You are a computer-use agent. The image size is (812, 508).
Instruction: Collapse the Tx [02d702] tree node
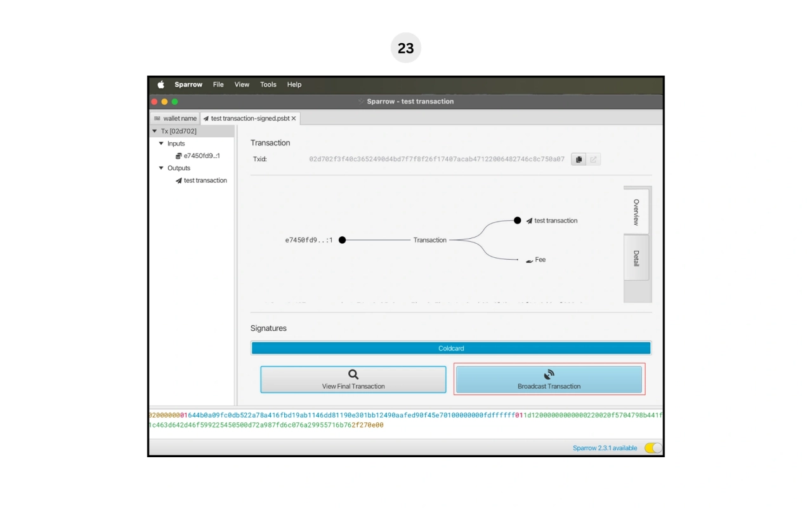click(x=154, y=131)
